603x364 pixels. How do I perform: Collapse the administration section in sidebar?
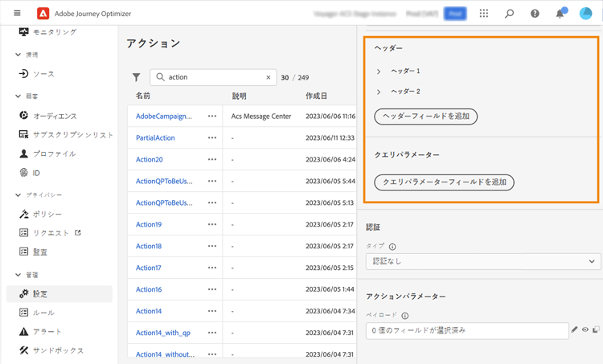click(18, 275)
